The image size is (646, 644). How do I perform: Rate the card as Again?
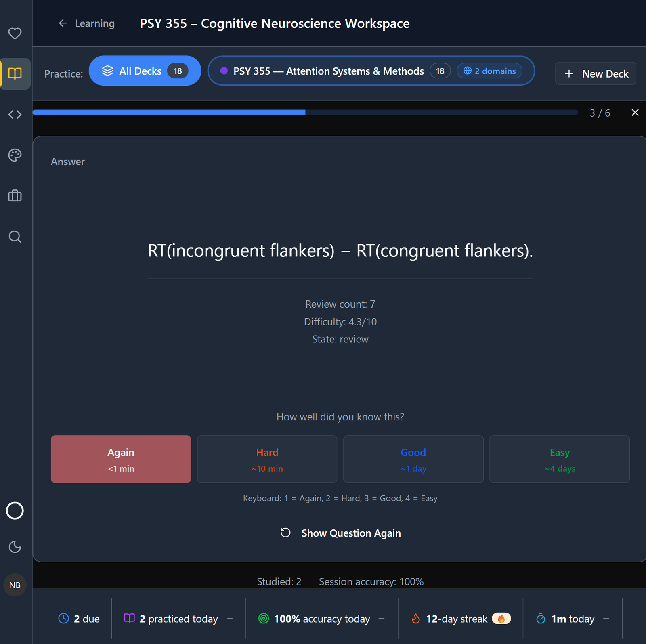(121, 459)
